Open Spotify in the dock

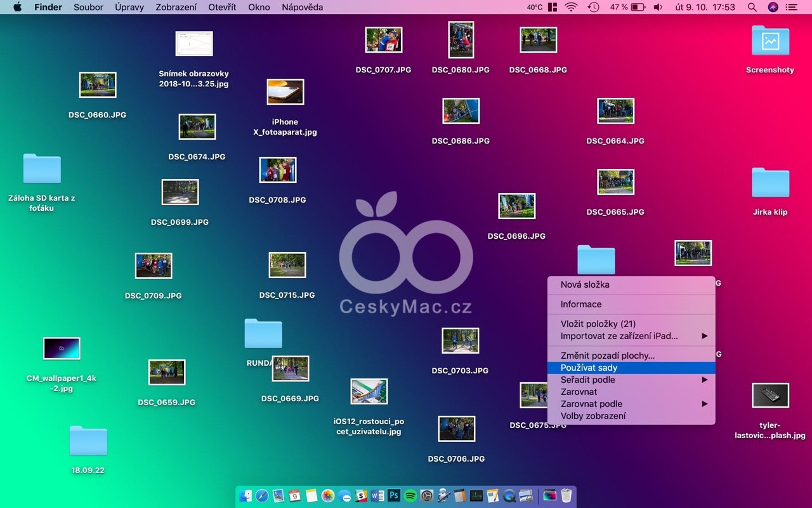point(410,496)
